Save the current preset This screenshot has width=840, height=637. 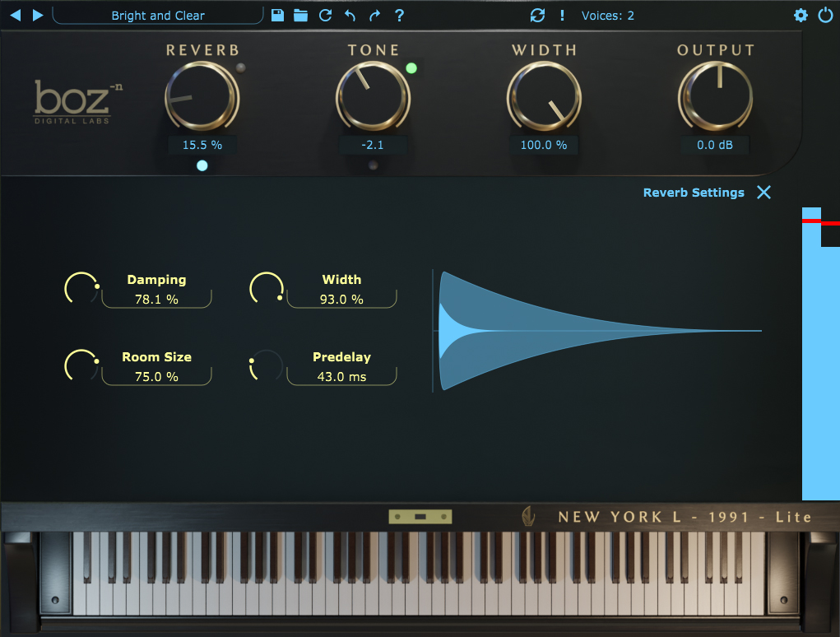tap(277, 15)
